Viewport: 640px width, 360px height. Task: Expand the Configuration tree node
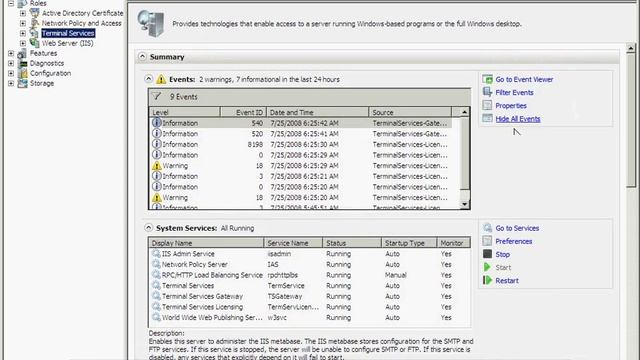click(x=11, y=73)
